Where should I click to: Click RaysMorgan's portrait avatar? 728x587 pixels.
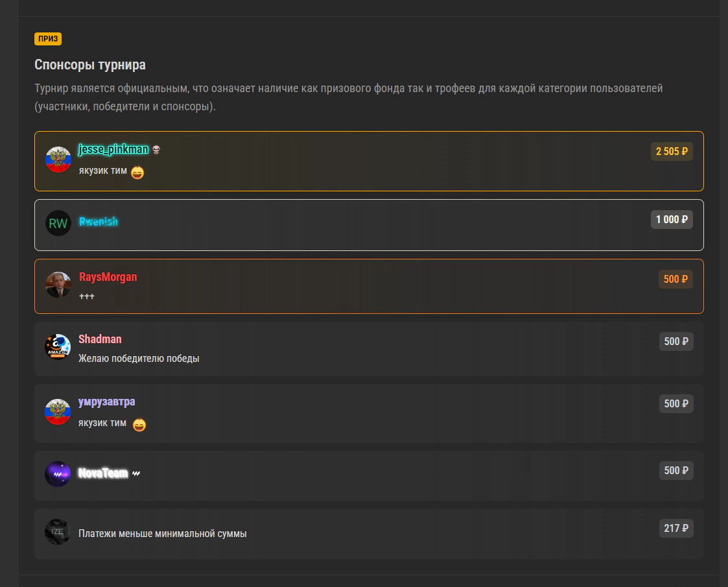[x=58, y=285]
